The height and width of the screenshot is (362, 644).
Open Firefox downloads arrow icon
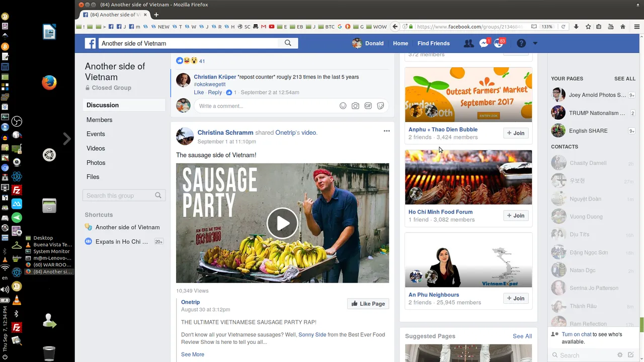576,27
